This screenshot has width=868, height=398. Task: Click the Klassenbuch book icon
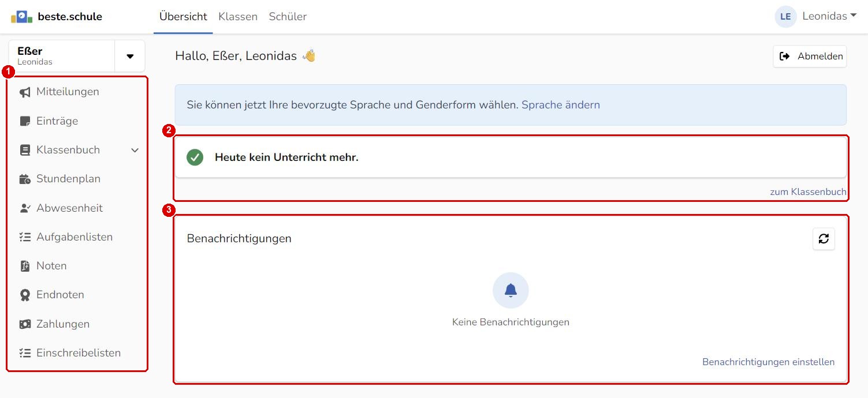(25, 150)
